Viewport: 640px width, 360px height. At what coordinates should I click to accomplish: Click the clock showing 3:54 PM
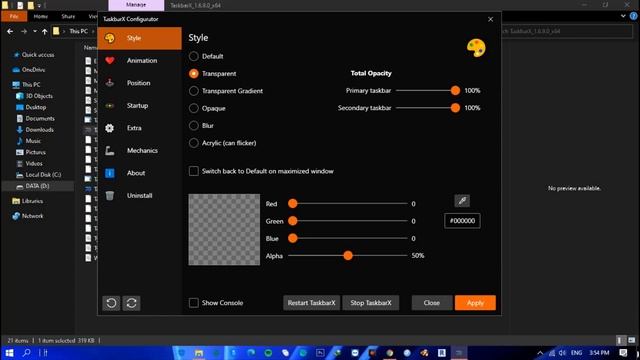(x=599, y=353)
